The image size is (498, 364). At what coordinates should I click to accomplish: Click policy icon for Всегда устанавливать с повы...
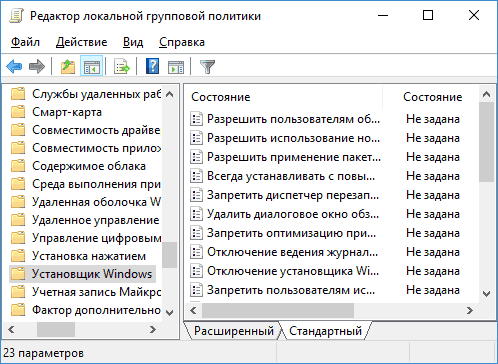pyautogui.click(x=196, y=176)
